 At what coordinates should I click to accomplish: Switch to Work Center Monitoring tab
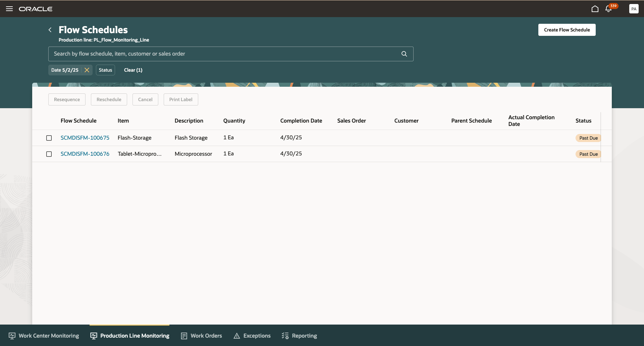coord(44,336)
